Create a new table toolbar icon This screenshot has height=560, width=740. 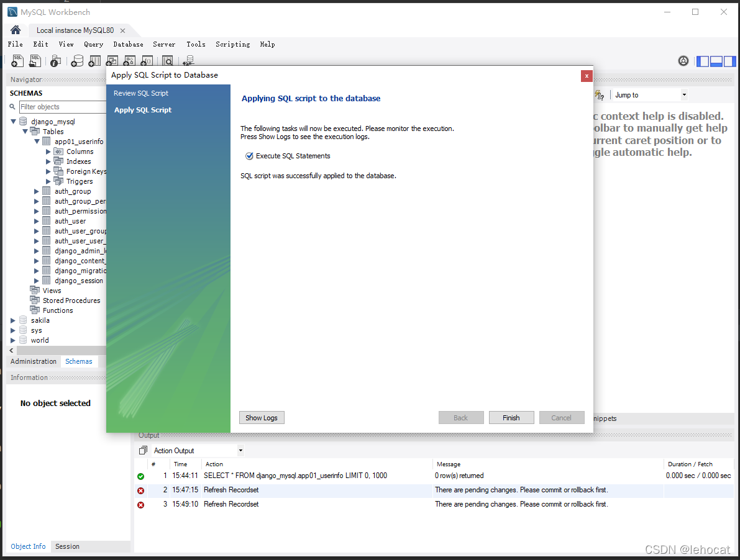coord(94,61)
